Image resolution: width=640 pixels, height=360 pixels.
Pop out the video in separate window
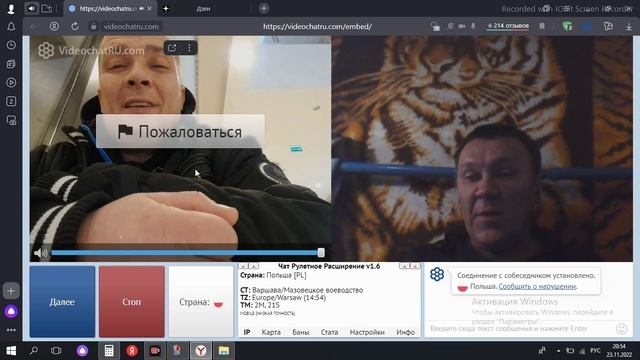click(172, 48)
